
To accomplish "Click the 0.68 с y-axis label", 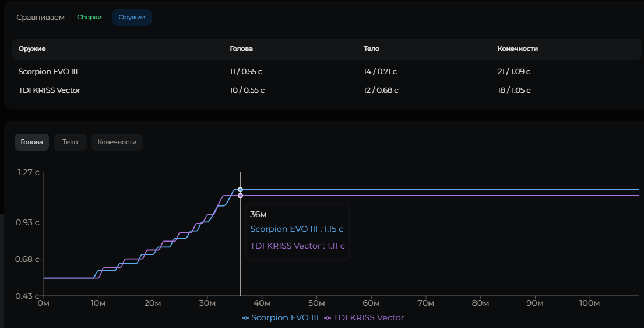I will pyautogui.click(x=27, y=260).
